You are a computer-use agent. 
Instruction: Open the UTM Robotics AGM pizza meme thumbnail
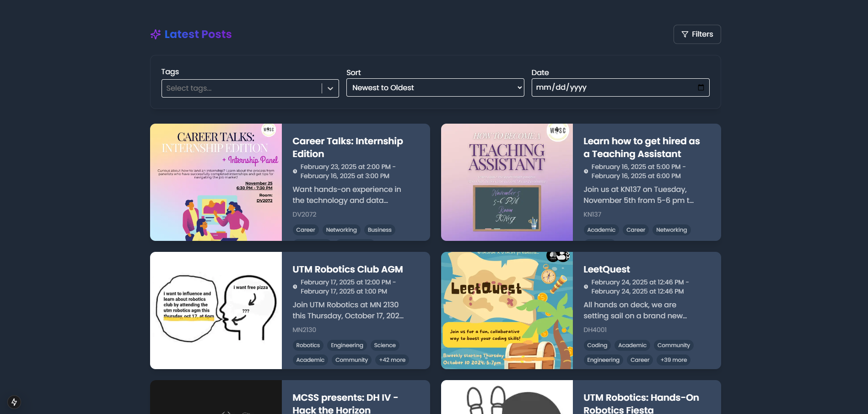(216, 310)
